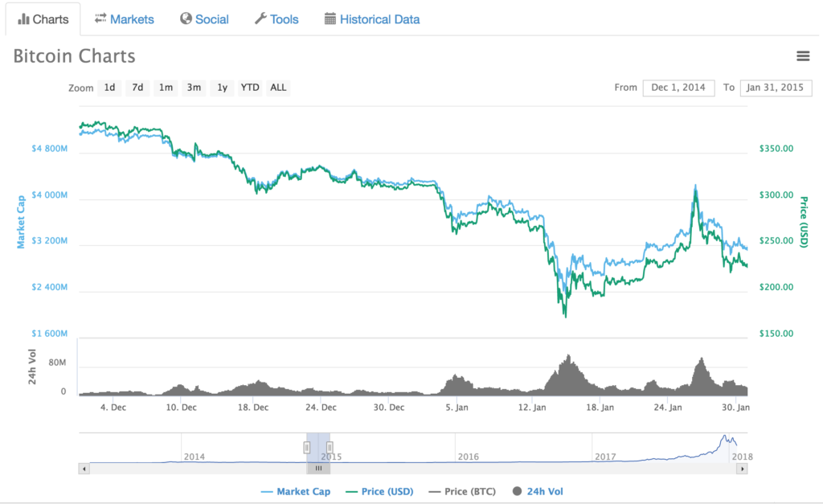Screen dimensions: 823x504
Task: Click the $200.00 price axis label
Action: click(x=776, y=287)
